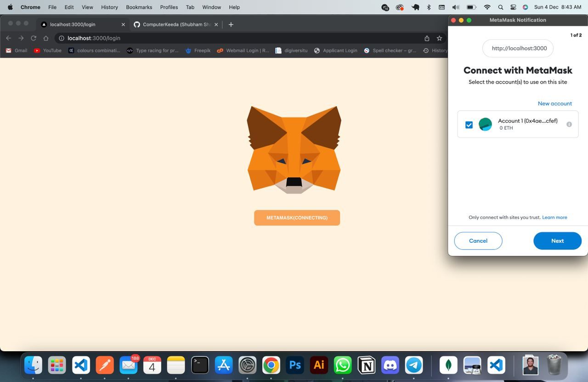Open the Window menu
Screen dimensions: 588x382
tap(212, 7)
